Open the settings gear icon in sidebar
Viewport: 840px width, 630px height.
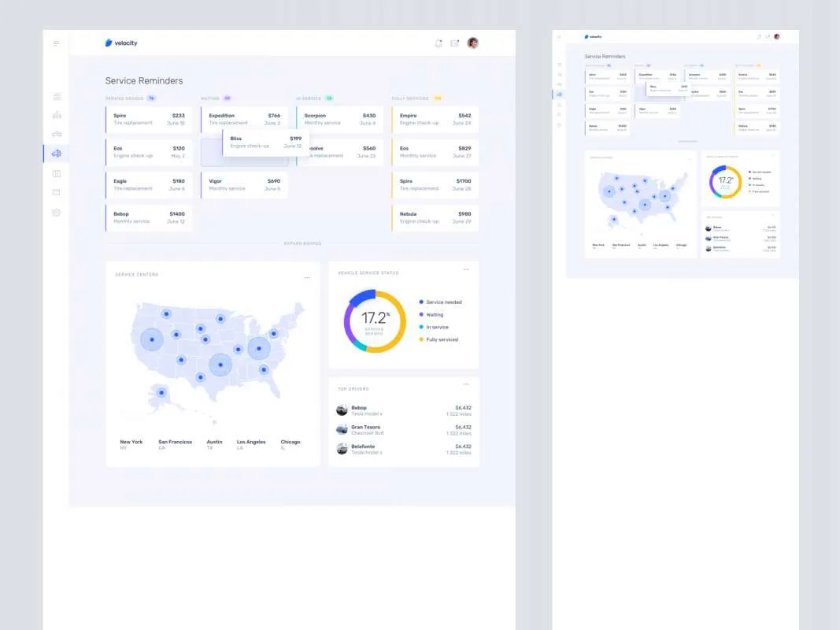pos(56,213)
